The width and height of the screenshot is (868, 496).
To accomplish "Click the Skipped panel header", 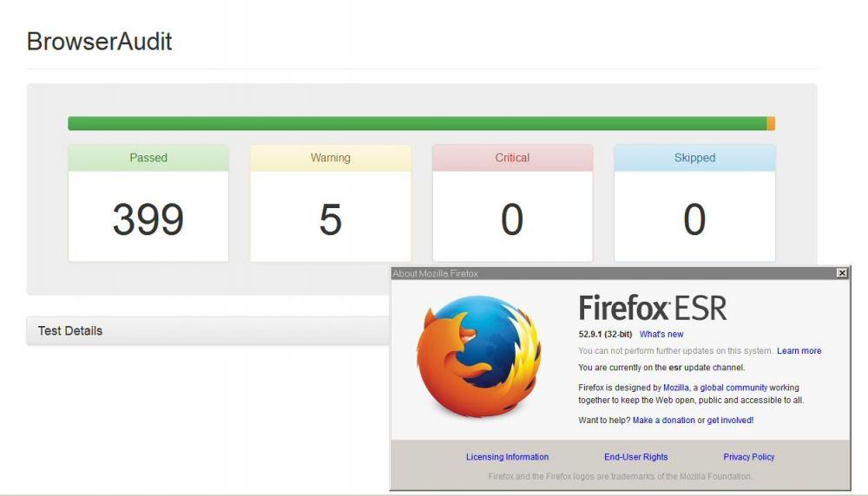I will (694, 158).
